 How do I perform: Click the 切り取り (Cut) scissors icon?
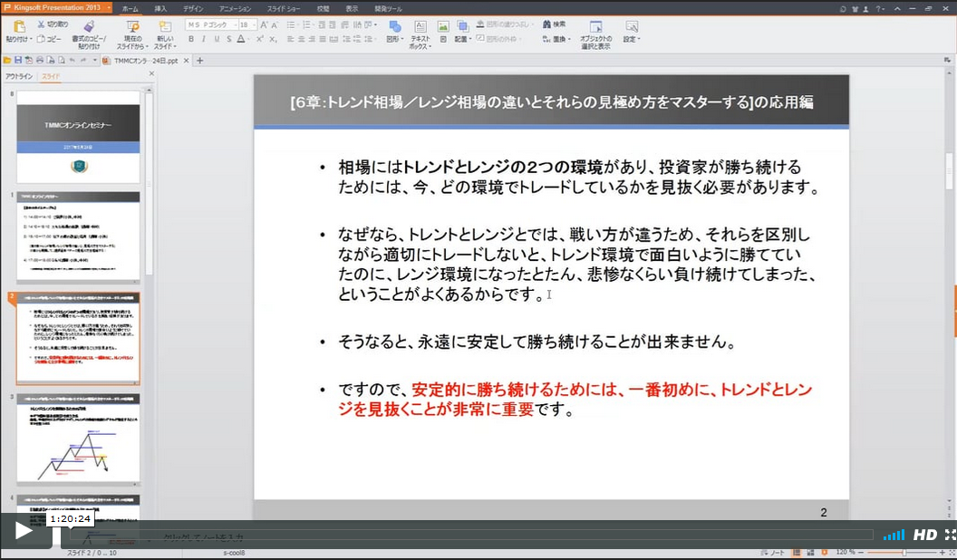pyautogui.click(x=41, y=24)
